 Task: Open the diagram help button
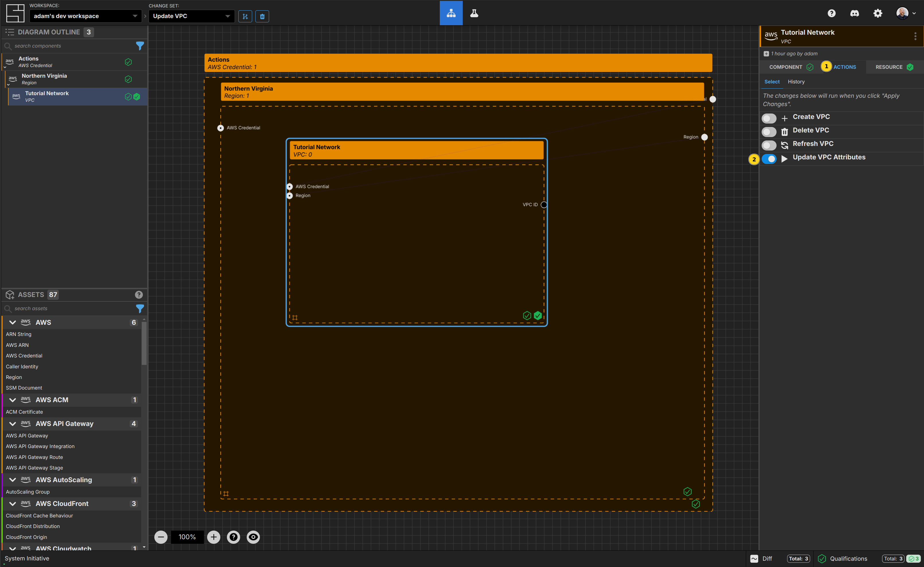234,537
